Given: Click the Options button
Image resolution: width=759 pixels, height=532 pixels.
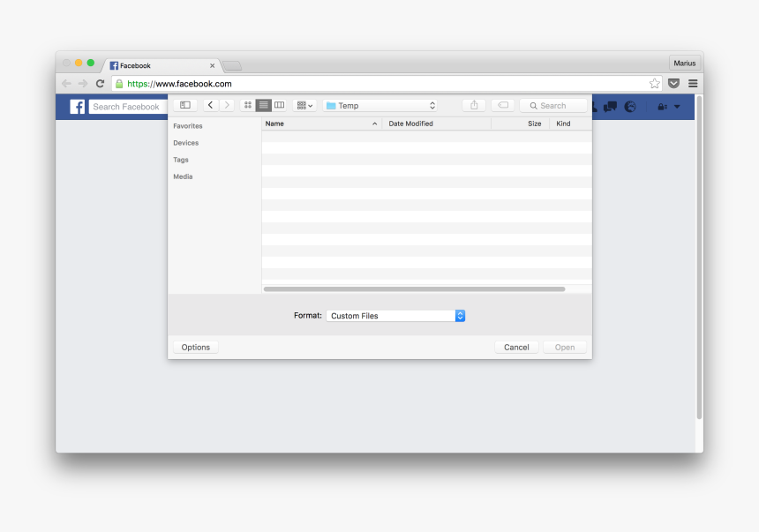Looking at the screenshot, I should point(195,347).
